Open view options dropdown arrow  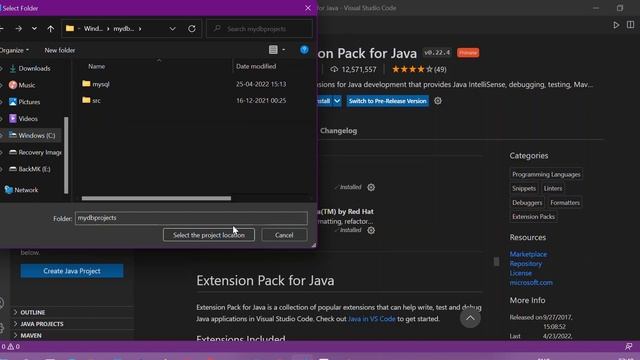[x=284, y=50]
